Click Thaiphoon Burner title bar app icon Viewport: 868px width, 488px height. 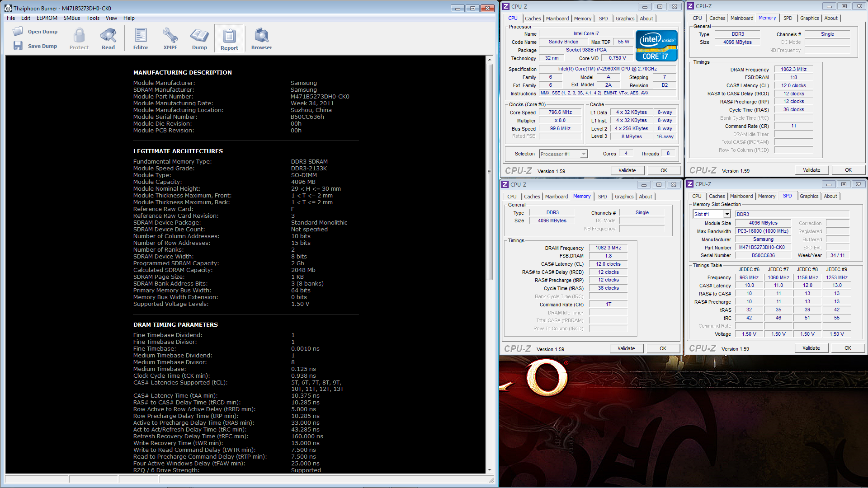pyautogui.click(x=8, y=8)
